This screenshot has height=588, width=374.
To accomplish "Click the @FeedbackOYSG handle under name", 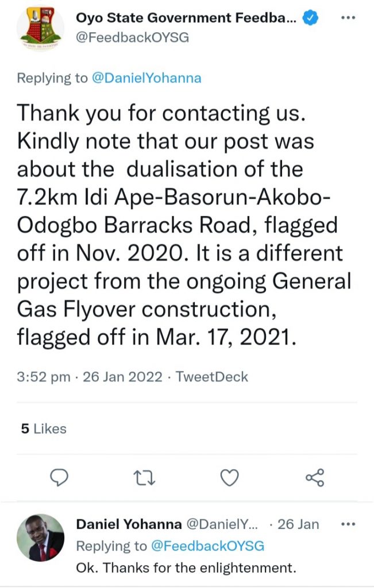I will (x=133, y=38).
